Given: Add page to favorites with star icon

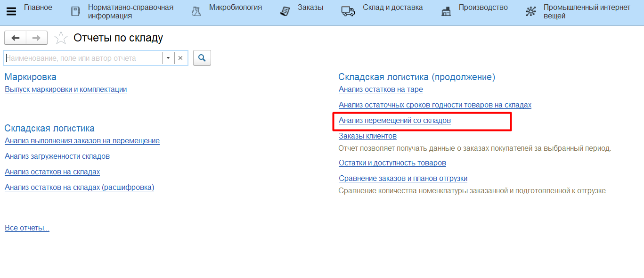Looking at the screenshot, I should (x=61, y=38).
